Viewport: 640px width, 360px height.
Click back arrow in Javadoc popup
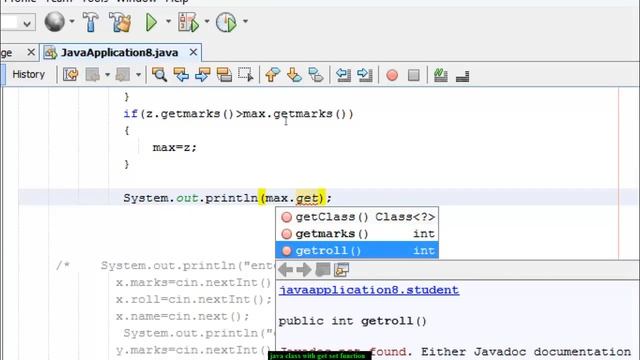(x=285, y=270)
